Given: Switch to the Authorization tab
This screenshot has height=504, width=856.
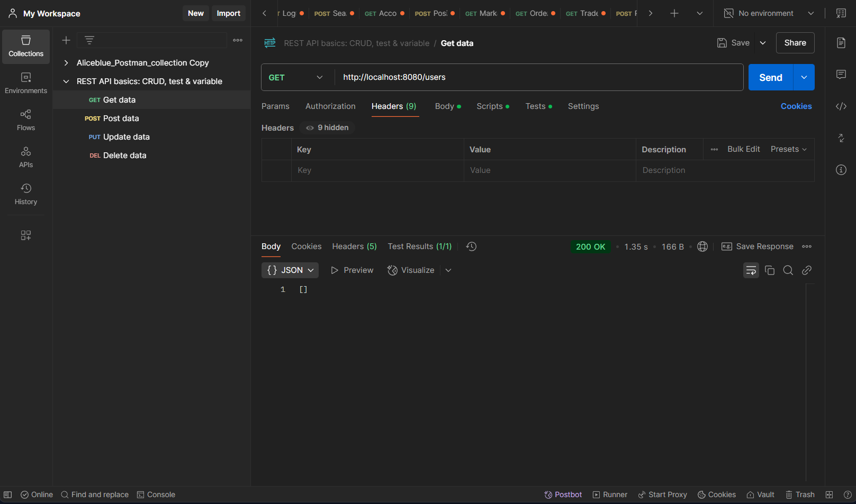Looking at the screenshot, I should pyautogui.click(x=330, y=106).
